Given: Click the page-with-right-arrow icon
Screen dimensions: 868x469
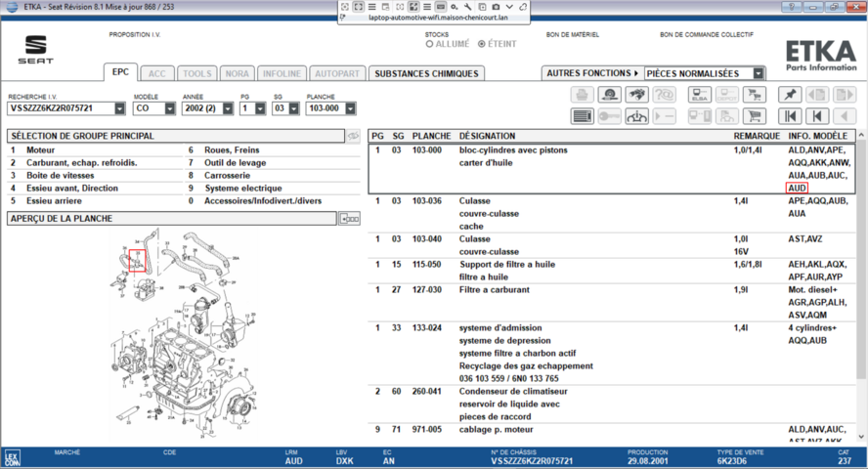Looking at the screenshot, I should coord(845,95).
